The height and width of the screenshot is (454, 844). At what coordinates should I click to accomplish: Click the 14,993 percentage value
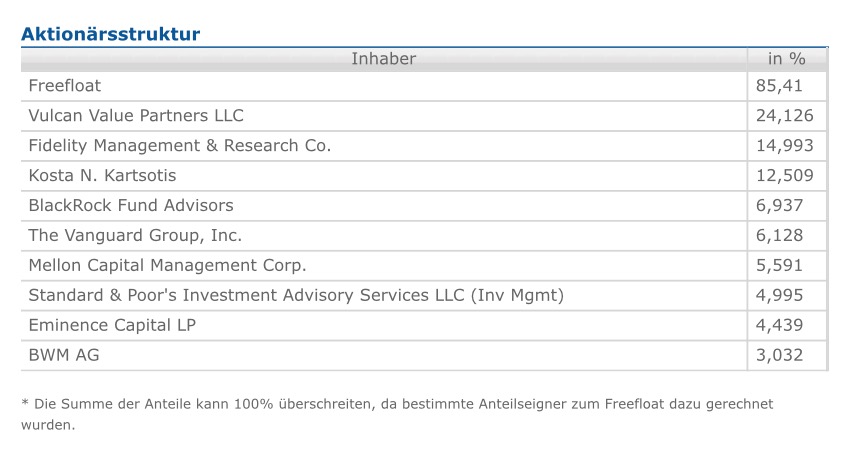click(x=784, y=146)
